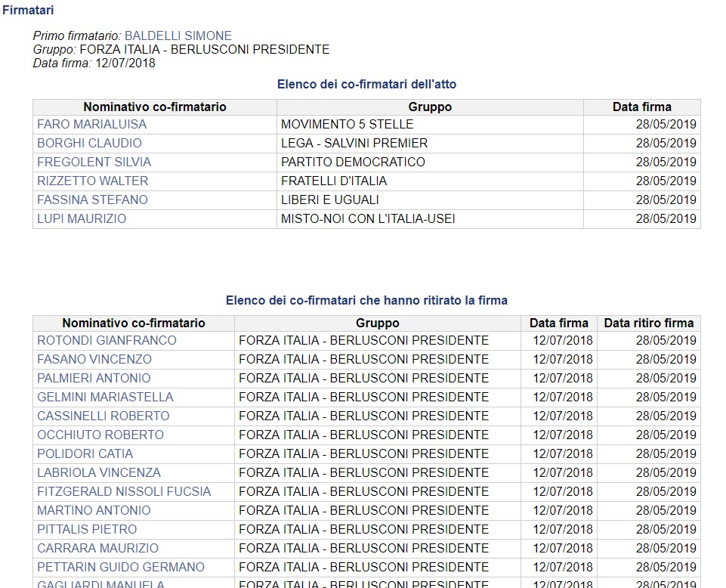The image size is (726, 588).
Task: Click heading of withdrawn co-signatories list
Action: click(366, 300)
